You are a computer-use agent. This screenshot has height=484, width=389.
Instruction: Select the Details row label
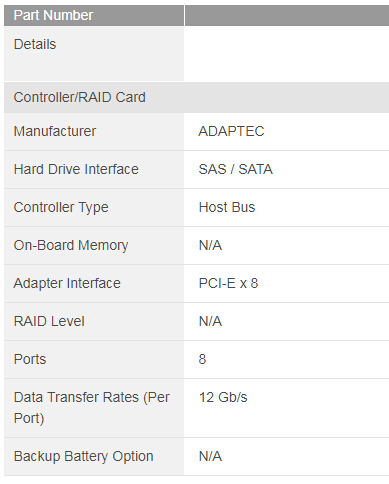pyautogui.click(x=35, y=44)
